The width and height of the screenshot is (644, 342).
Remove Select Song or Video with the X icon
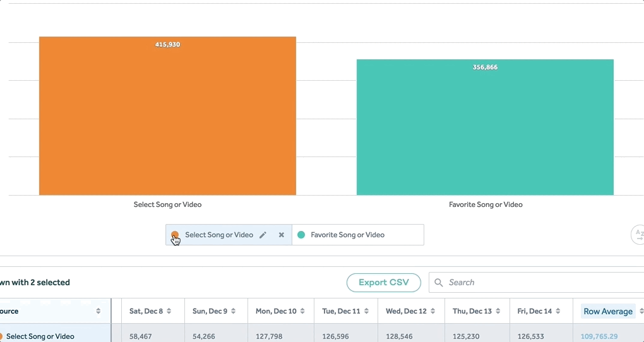tap(282, 235)
